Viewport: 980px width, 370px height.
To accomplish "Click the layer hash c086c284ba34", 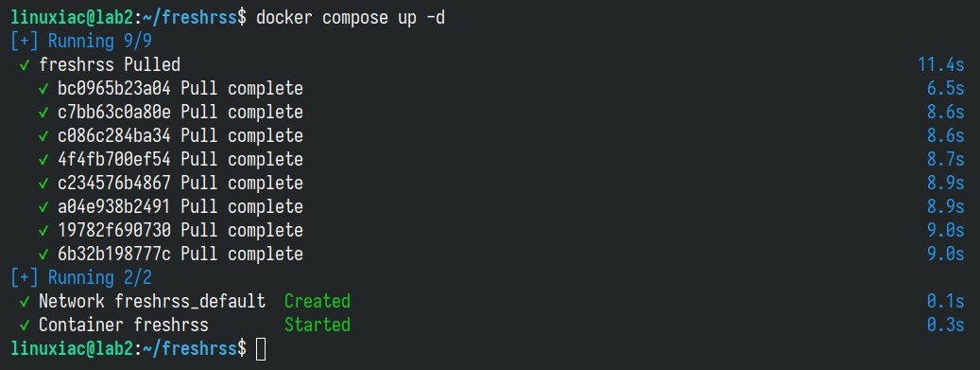I will pyautogui.click(x=113, y=136).
